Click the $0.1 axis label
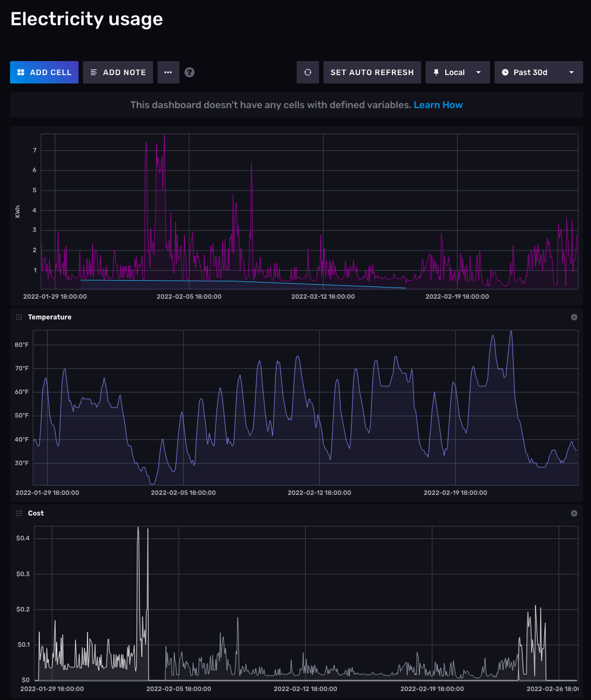This screenshot has height=700, width=591. [x=23, y=645]
